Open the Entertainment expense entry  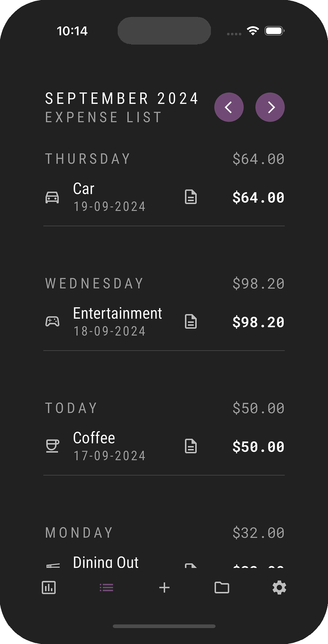(117, 313)
